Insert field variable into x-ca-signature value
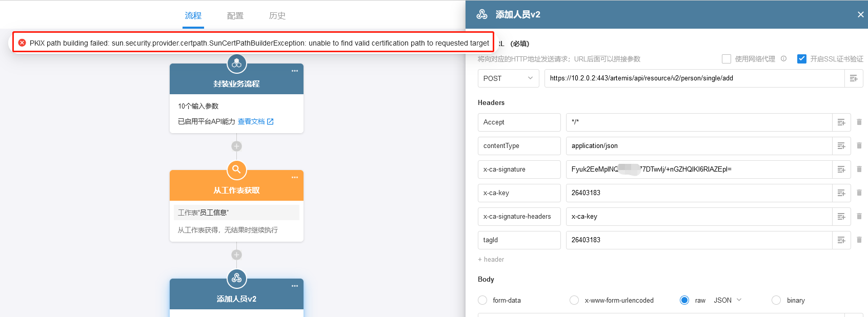The height and width of the screenshot is (317, 868). click(841, 170)
